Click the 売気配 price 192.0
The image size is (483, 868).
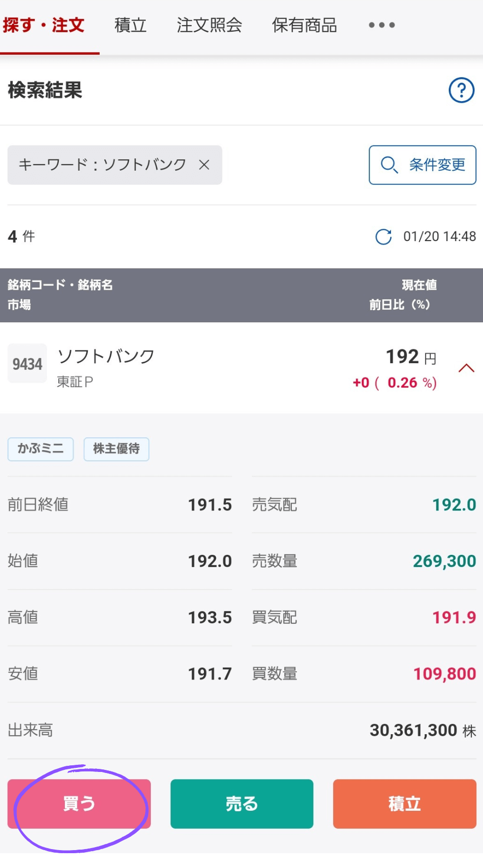click(453, 505)
